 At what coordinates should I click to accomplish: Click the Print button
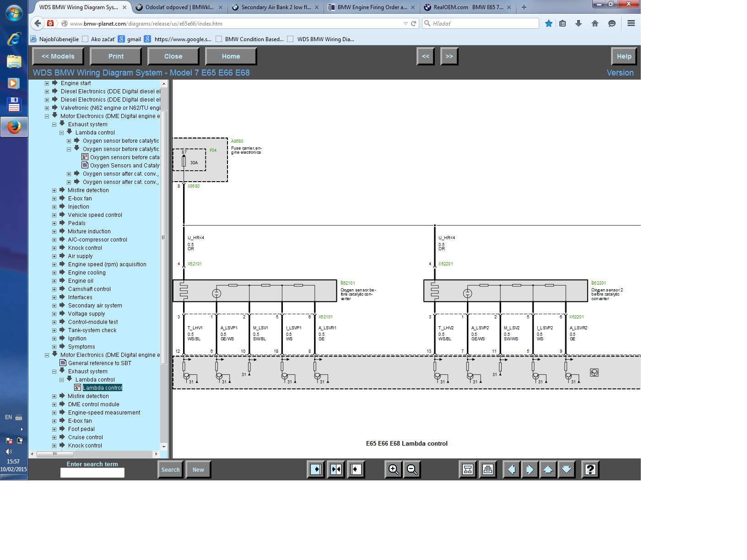pyautogui.click(x=116, y=56)
